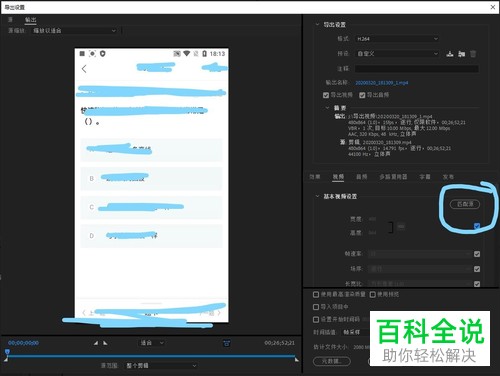
Task: Click the preview timeline scrub bar
Action: coord(151,356)
